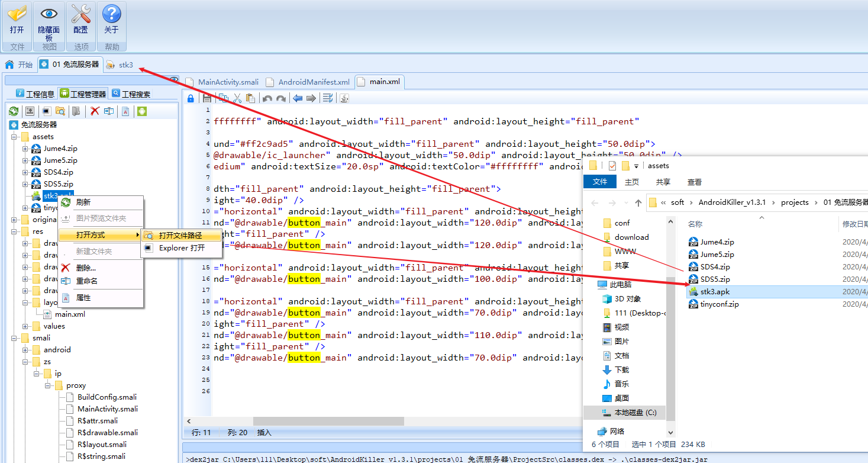
Task: Select main.xml in the project tree
Action: tap(70, 314)
